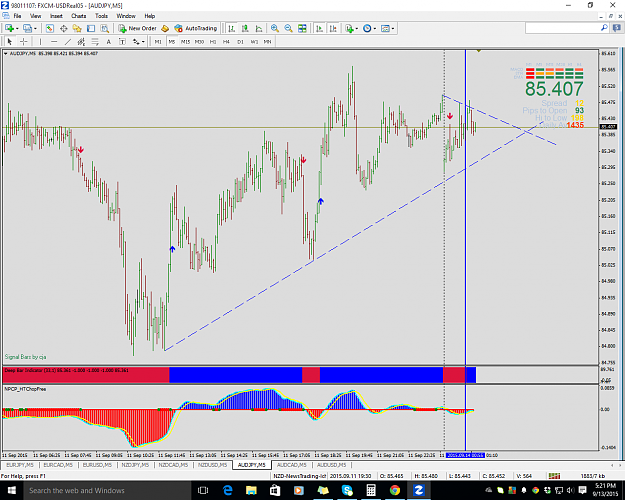
Task: Select the M15 timeframe
Action: point(185,41)
